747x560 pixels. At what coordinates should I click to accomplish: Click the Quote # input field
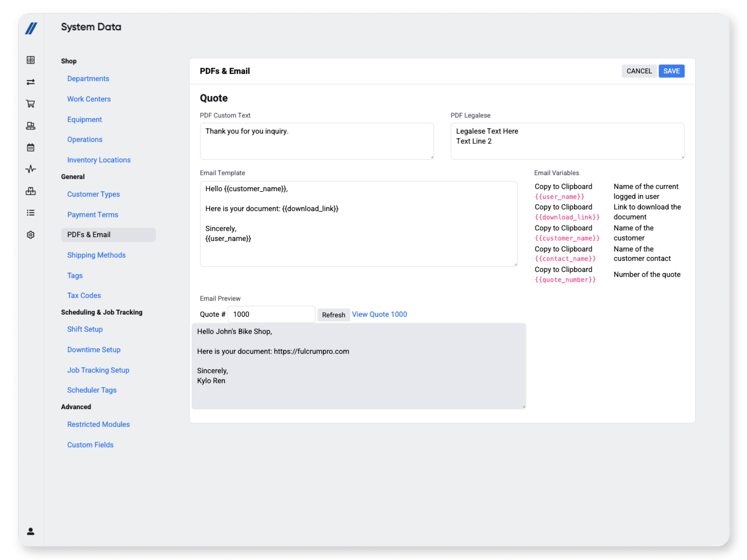271,314
